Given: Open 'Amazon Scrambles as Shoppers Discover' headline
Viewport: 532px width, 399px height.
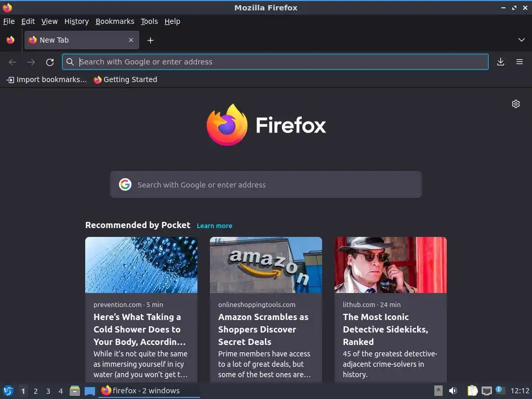Looking at the screenshot, I should tap(263, 329).
